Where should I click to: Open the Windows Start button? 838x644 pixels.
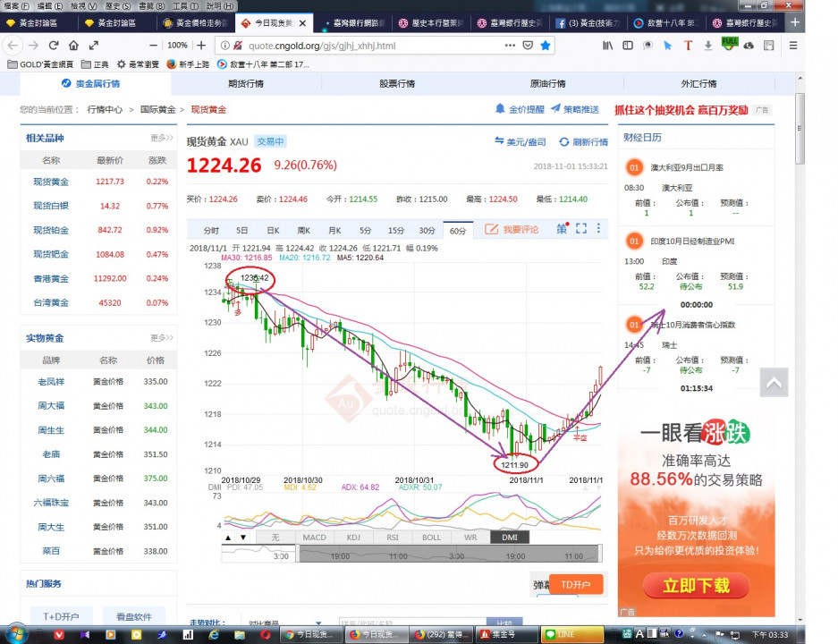[16, 634]
